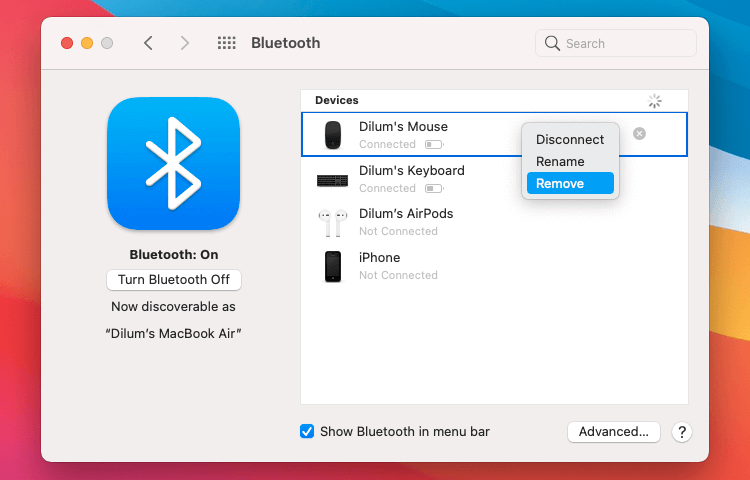Click the keyboard icon beside Dilum's Keyboard
Viewport: 750px width, 480px height.
pos(333,180)
